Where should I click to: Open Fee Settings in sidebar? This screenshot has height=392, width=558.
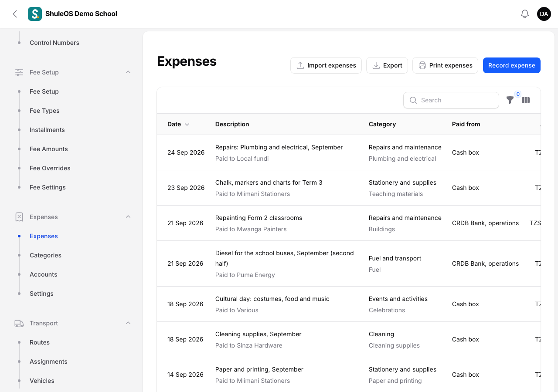48,187
